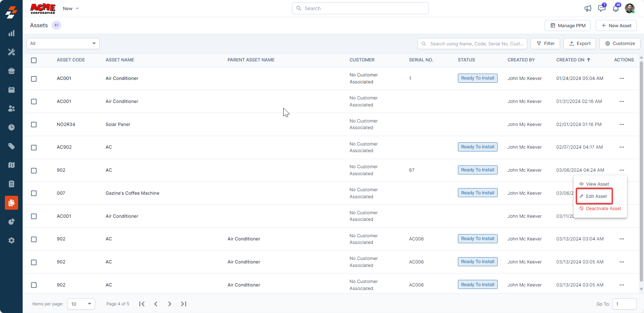
Task: Open the dashboard bar chart sidebar icon
Action: click(11, 33)
